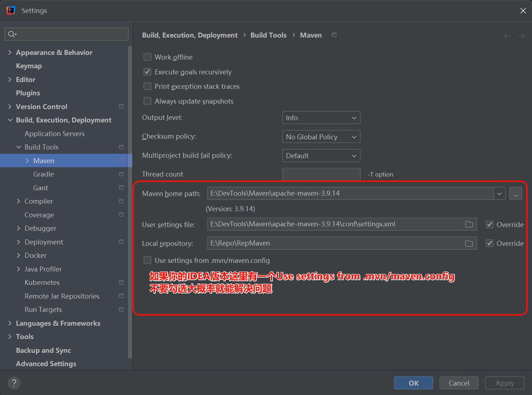
Task: Click the IntelliJ IDEA logo icon
Action: coord(10,10)
